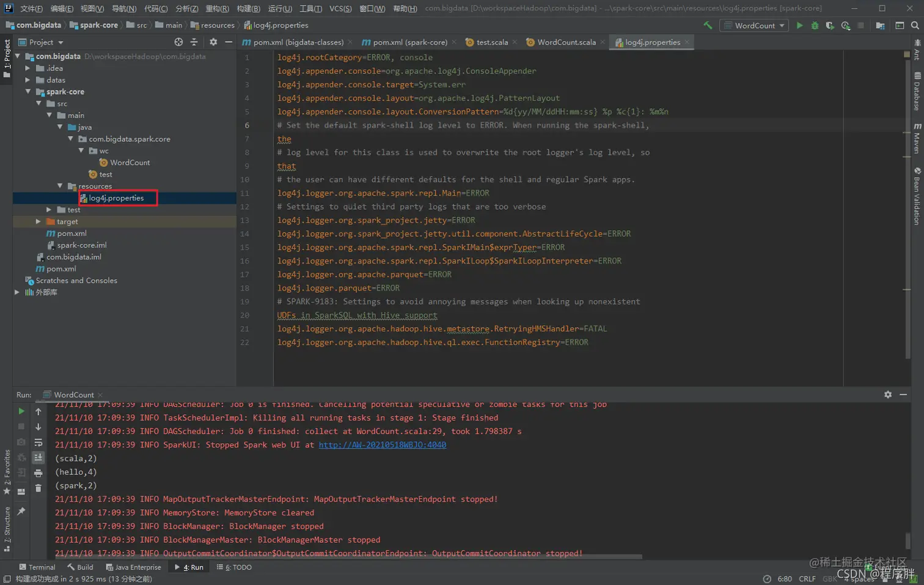924x585 pixels.
Task: Toggle scroll-to-end in the Run console
Action: pyautogui.click(x=38, y=457)
